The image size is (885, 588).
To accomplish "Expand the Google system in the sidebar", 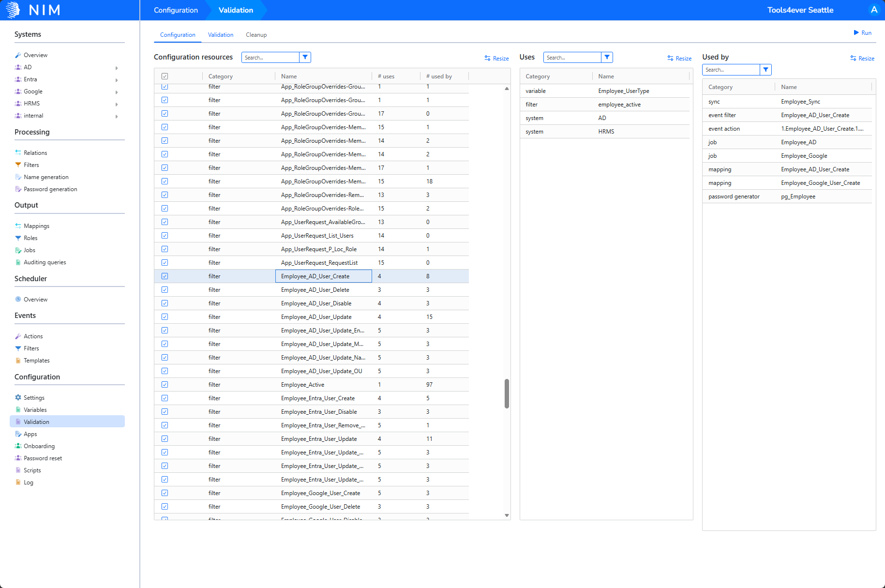I will point(117,92).
